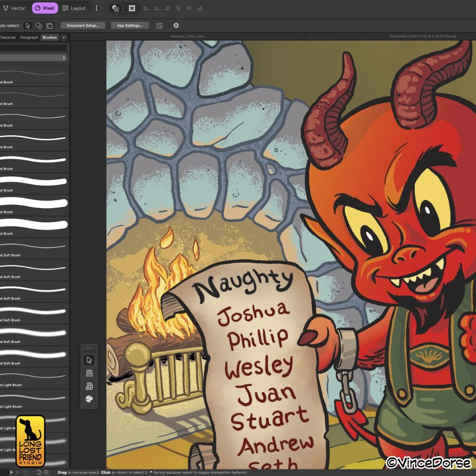
Task: Click the align bottom icon
Action: point(200,8)
